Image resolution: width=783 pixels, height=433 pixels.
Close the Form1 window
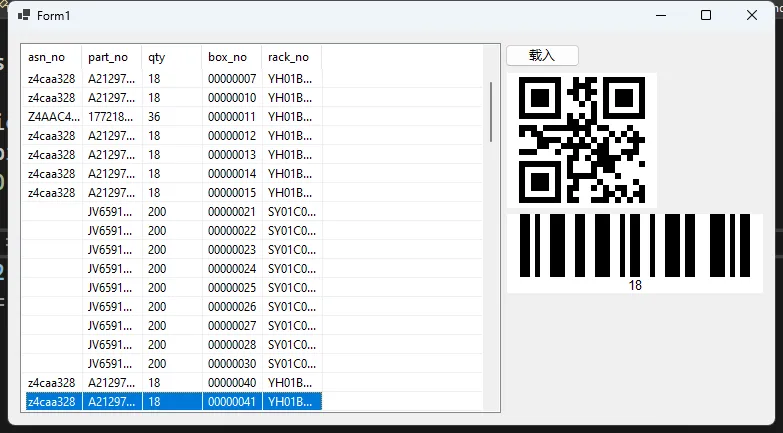pyautogui.click(x=752, y=15)
